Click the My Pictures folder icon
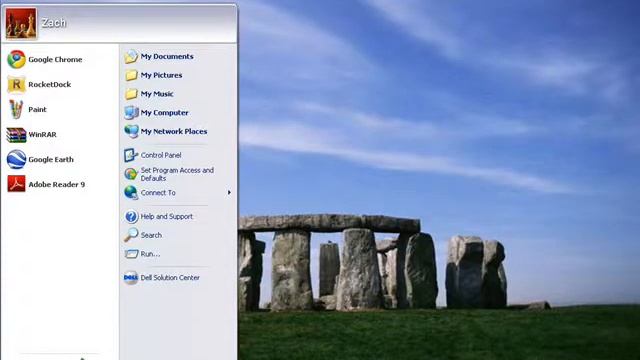Image resolution: width=640 pixels, height=360 pixels. [x=131, y=75]
